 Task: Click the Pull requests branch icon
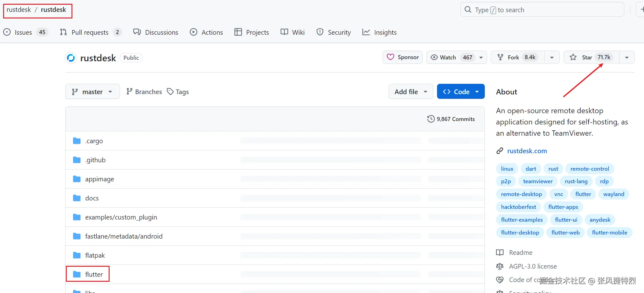pos(63,32)
